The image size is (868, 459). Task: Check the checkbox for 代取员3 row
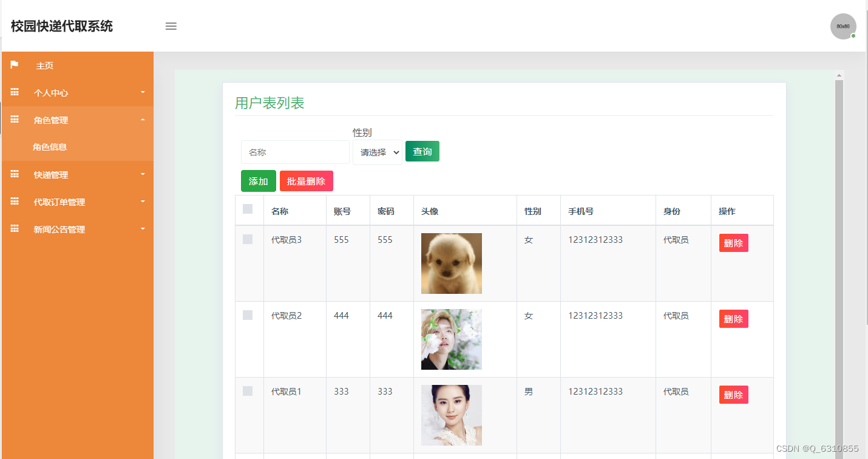248,239
